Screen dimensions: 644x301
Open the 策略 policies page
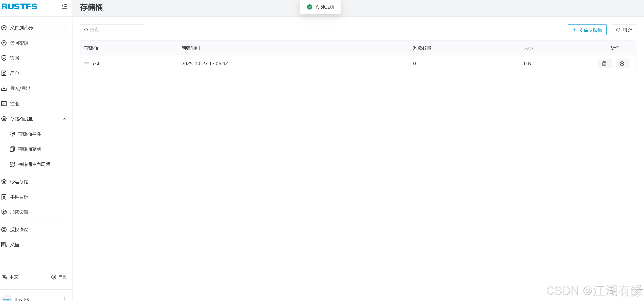[15, 58]
